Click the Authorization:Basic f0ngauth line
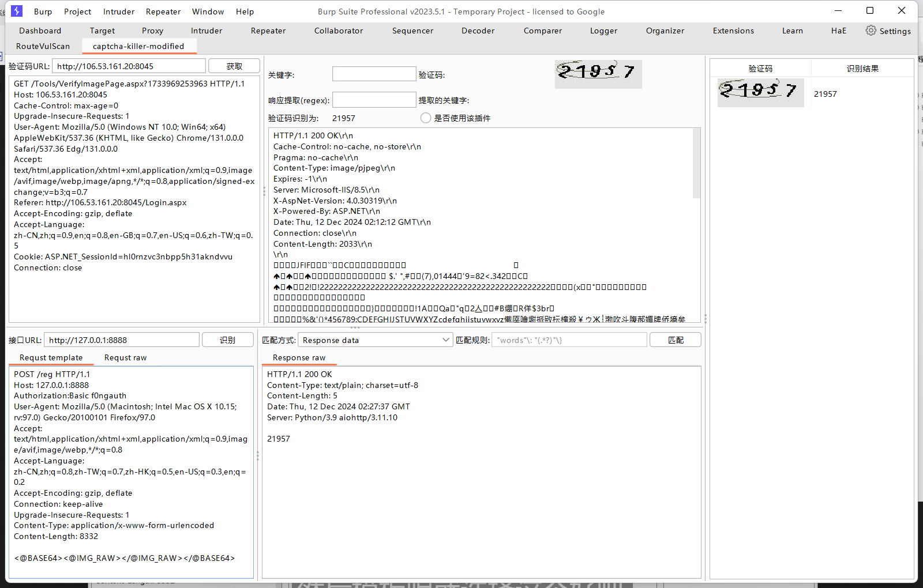The image size is (923, 588). point(70,395)
